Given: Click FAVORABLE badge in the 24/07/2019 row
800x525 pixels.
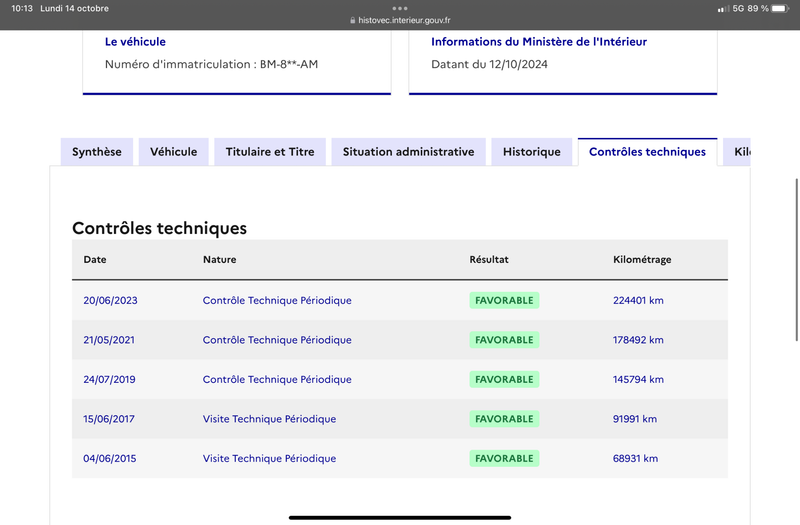Looking at the screenshot, I should 504,380.
